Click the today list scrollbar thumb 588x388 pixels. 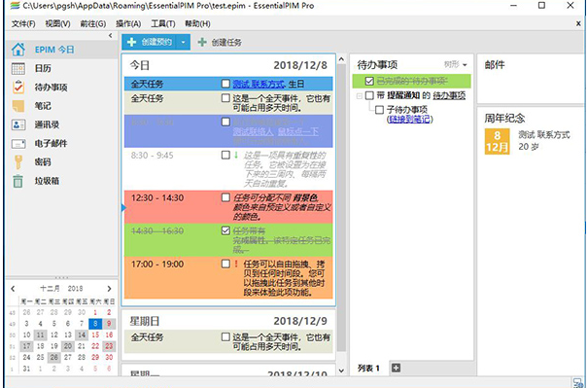(341, 208)
